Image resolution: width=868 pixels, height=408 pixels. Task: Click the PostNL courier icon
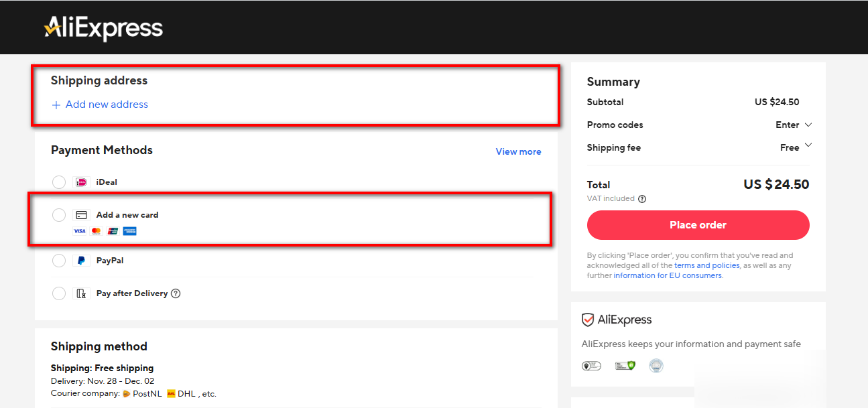126,394
